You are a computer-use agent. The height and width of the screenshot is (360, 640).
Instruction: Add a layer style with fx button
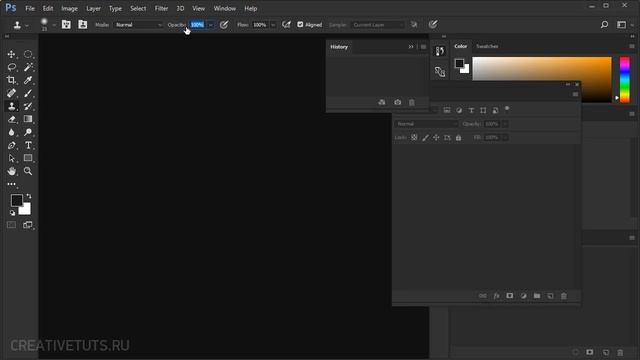tap(496, 296)
